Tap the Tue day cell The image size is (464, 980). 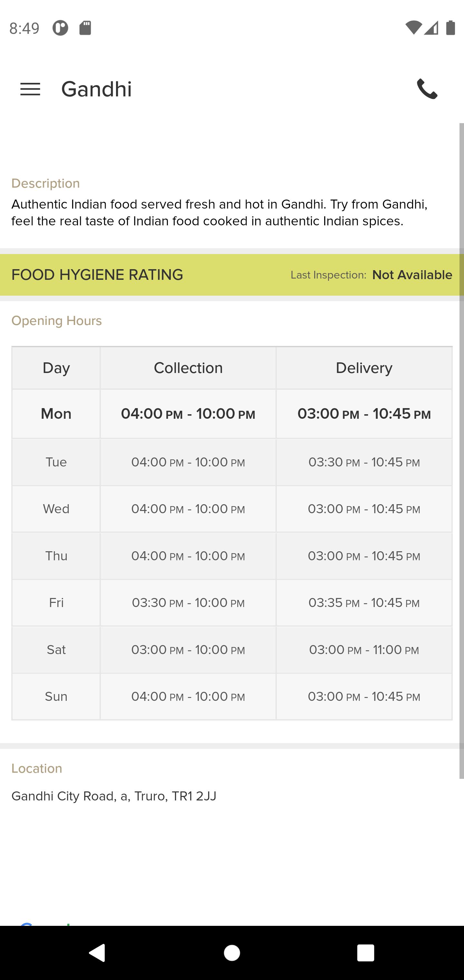[x=56, y=462]
